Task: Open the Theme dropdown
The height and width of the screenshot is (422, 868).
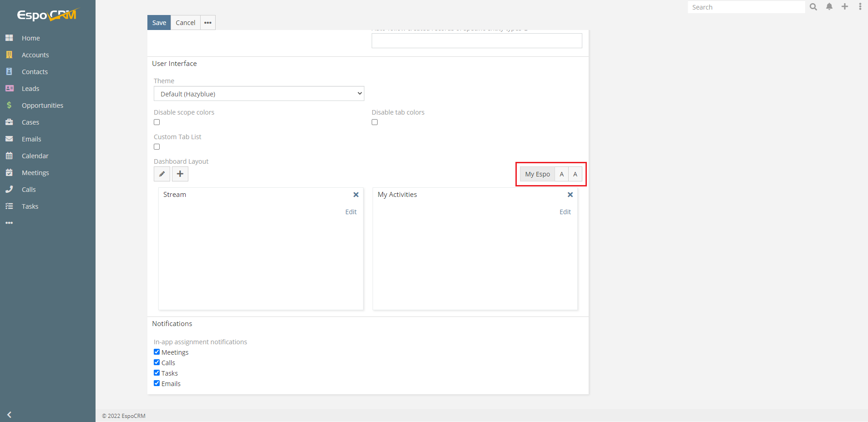Action: coord(258,94)
